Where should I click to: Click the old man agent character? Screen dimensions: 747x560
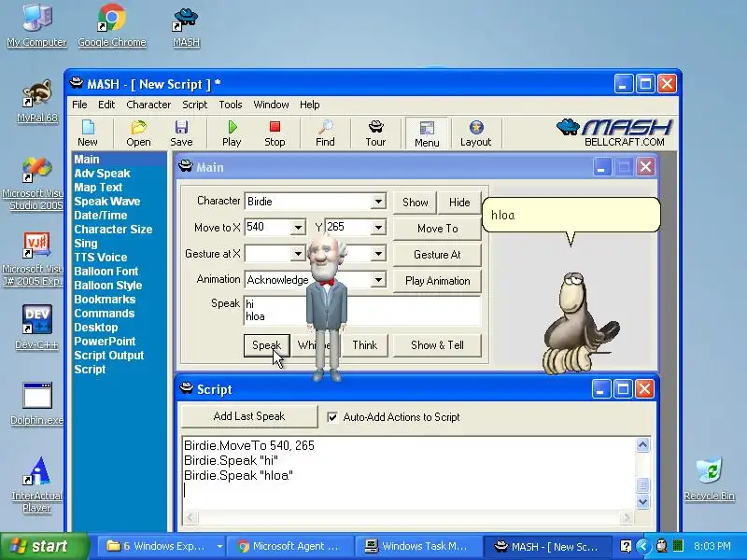pos(326,309)
